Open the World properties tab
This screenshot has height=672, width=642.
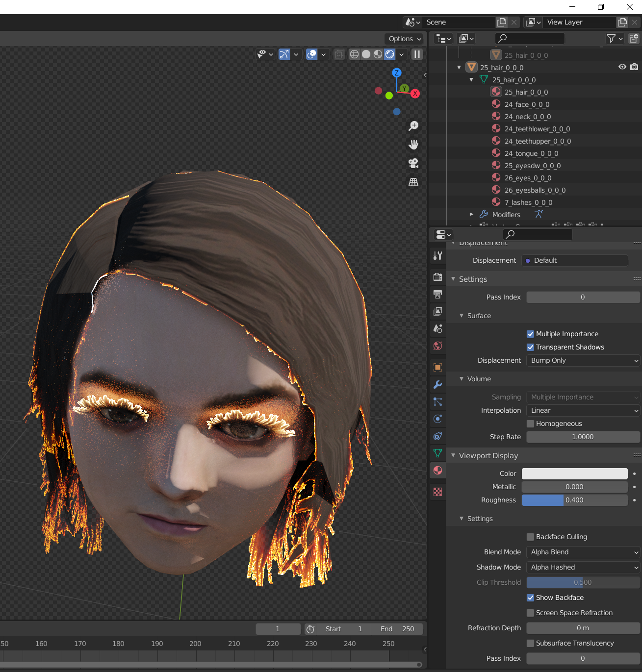pyautogui.click(x=438, y=346)
